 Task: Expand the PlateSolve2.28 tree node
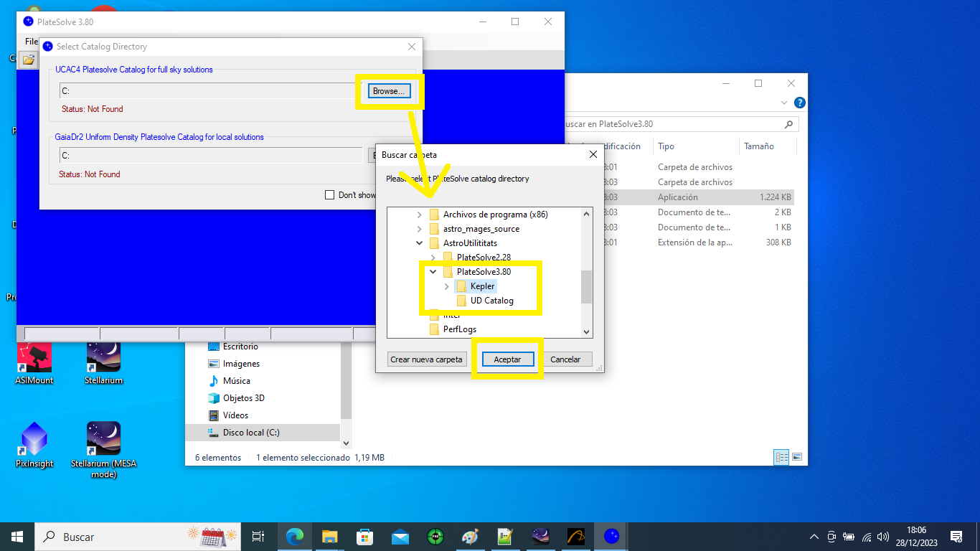click(433, 258)
